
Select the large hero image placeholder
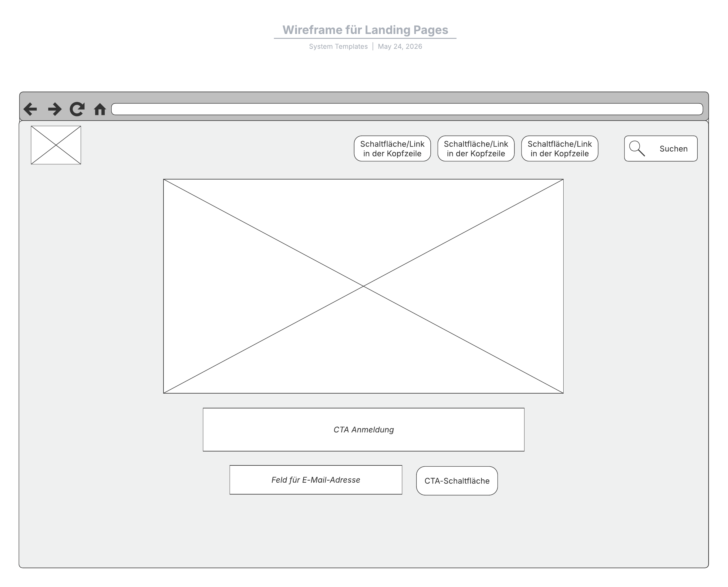363,286
